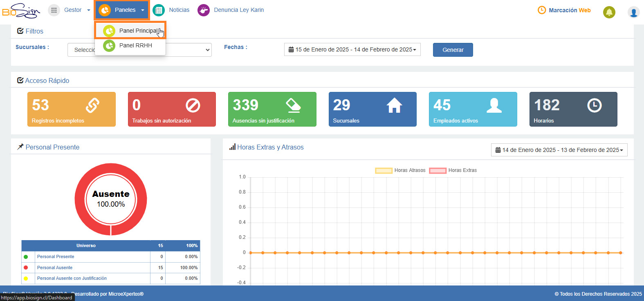Click the Noticias newspaper icon

pos(159,10)
